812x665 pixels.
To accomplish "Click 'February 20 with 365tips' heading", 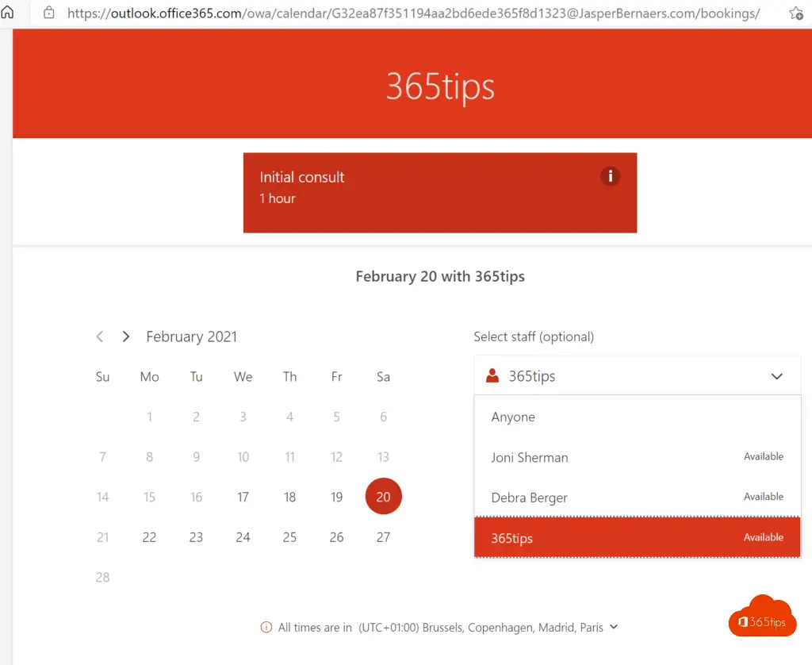I will pos(440,276).
